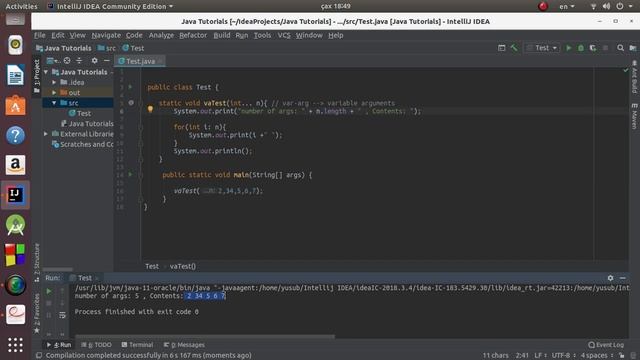Click the at-sign gutter icon beside vaTest

click(x=131, y=103)
